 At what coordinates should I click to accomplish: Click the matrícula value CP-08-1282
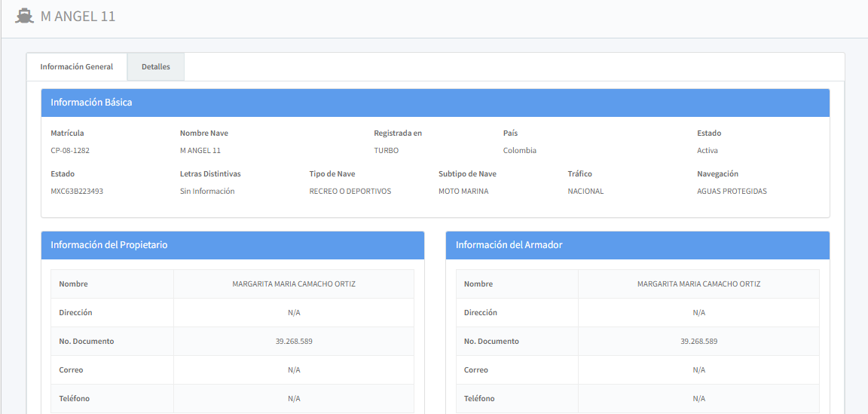pyautogui.click(x=70, y=150)
